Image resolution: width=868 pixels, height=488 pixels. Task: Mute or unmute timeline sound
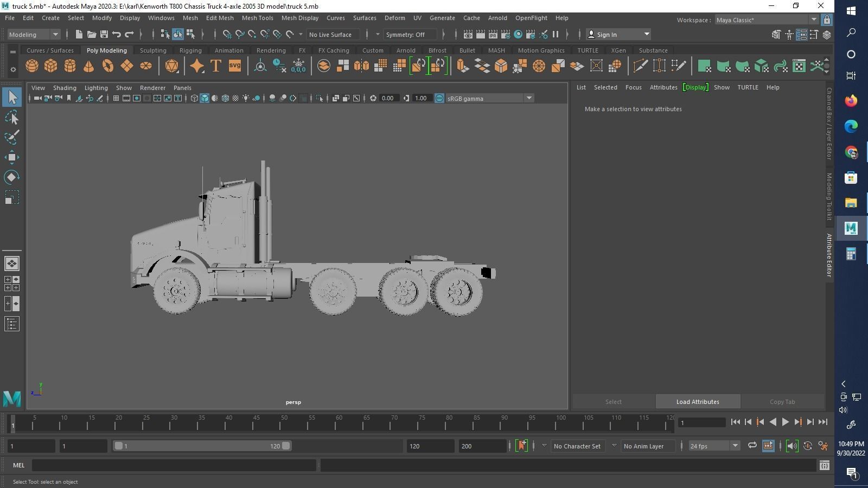tap(792, 446)
